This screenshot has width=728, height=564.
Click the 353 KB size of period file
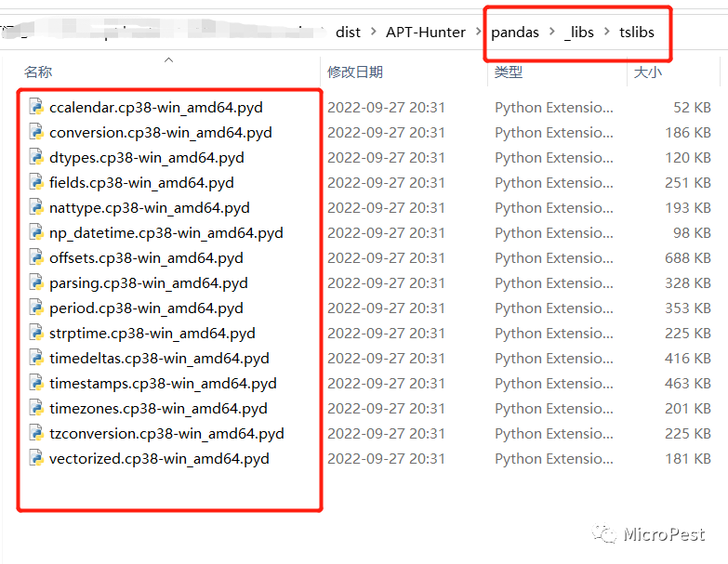click(688, 308)
